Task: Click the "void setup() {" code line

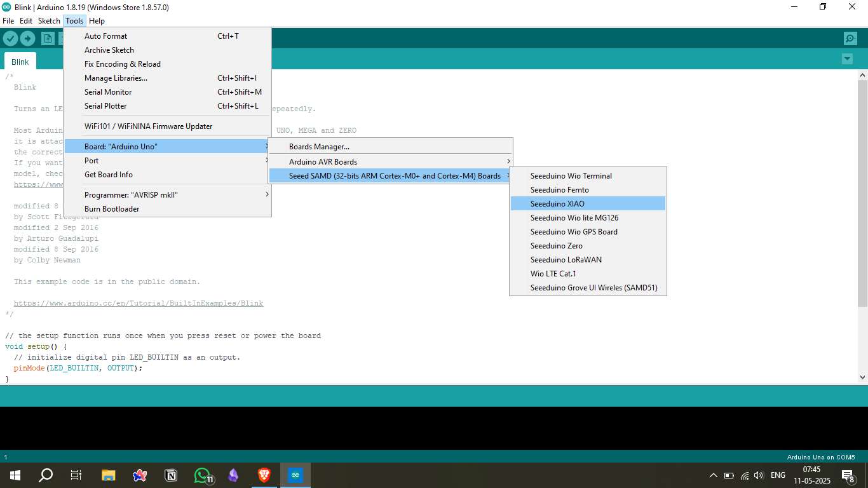Action: pos(36,346)
